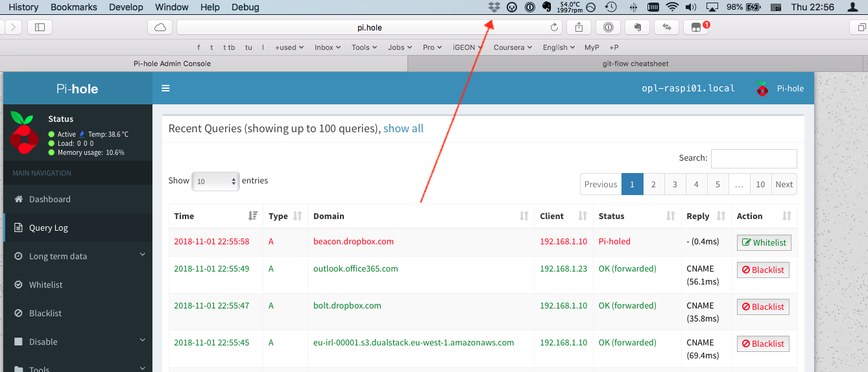Open Evernote clipper in Safari toolbar

pos(637,27)
